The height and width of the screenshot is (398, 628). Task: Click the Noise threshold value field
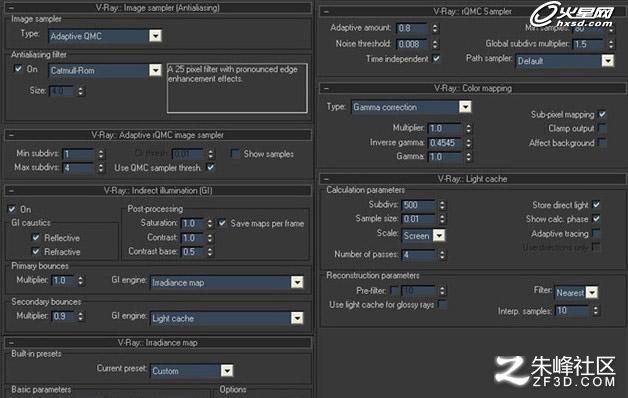pyautogui.click(x=413, y=44)
